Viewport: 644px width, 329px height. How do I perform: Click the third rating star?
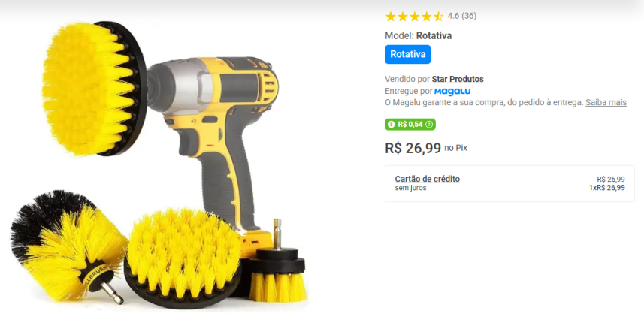(414, 17)
